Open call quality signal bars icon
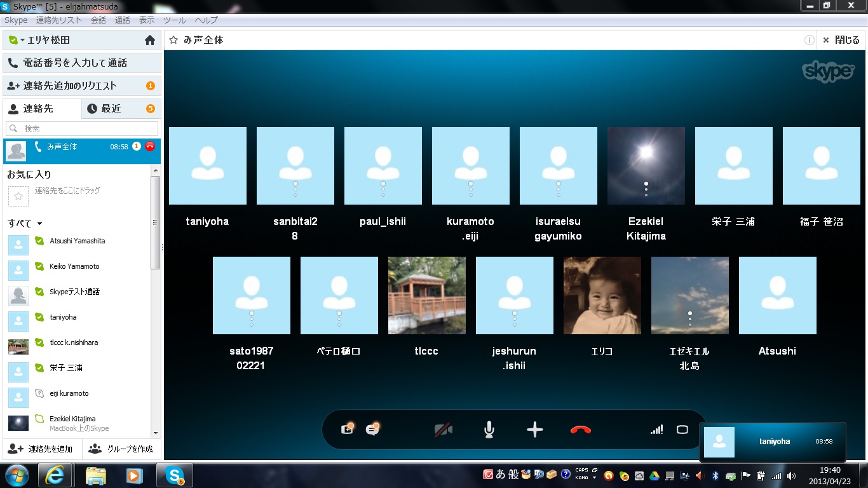The image size is (868, 488). (x=656, y=430)
